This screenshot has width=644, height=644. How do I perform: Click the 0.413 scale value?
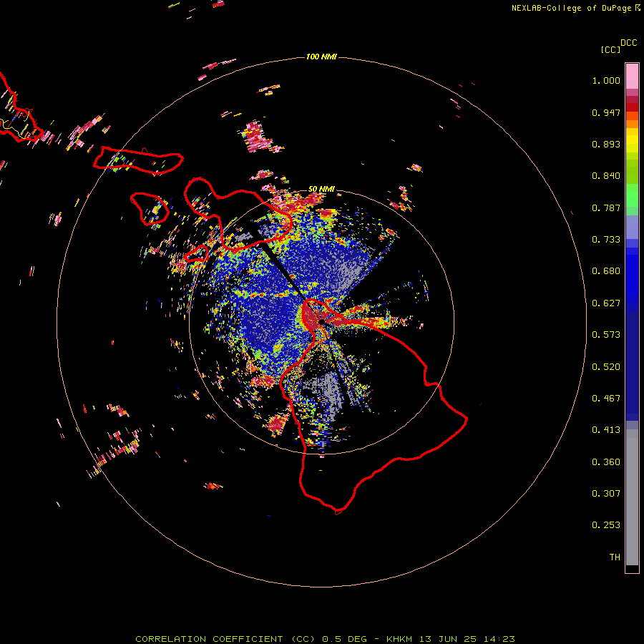tap(606, 430)
